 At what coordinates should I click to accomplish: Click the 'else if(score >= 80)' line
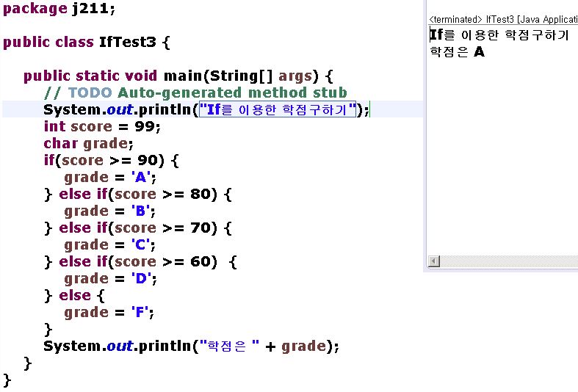[138, 194]
